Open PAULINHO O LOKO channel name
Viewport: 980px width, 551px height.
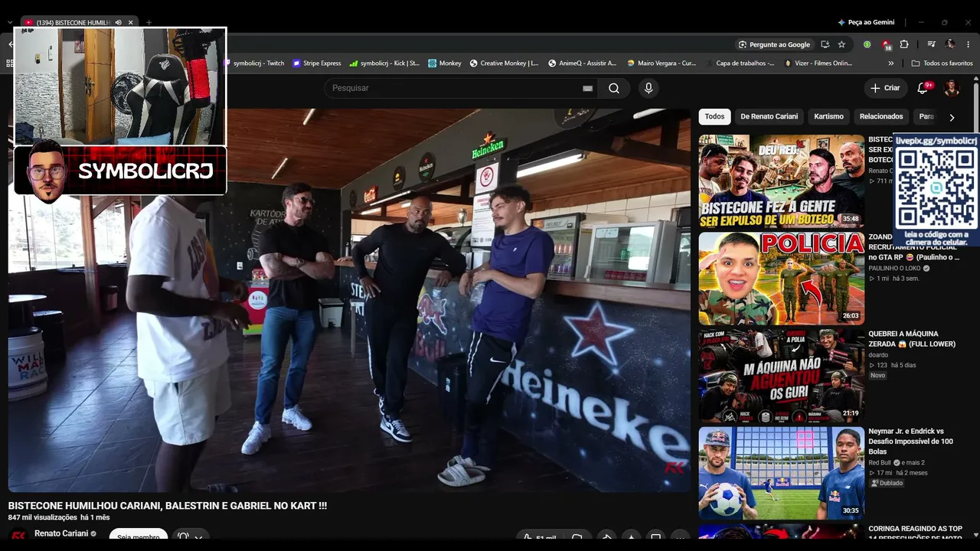click(x=895, y=269)
